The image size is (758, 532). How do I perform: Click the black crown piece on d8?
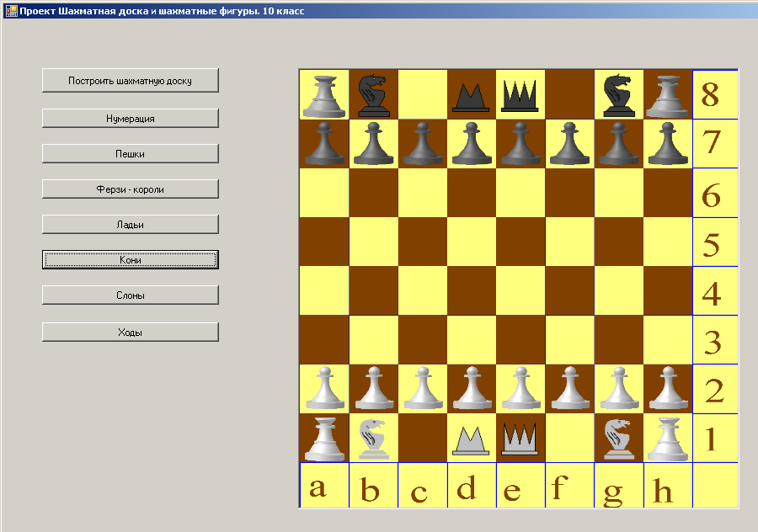click(471, 96)
